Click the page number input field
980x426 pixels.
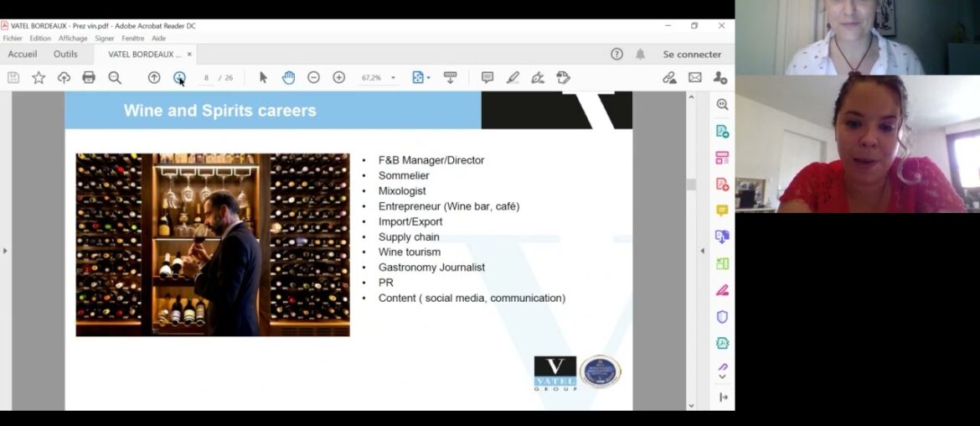(206, 78)
